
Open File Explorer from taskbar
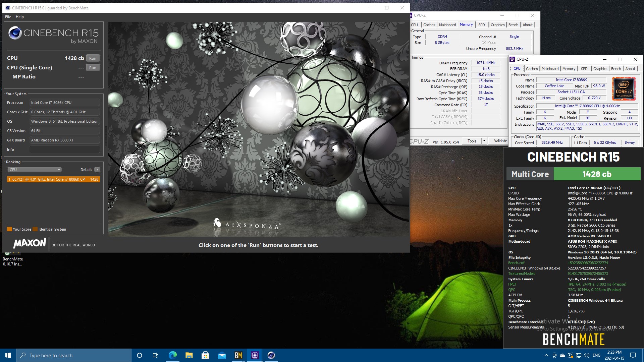coord(189,355)
